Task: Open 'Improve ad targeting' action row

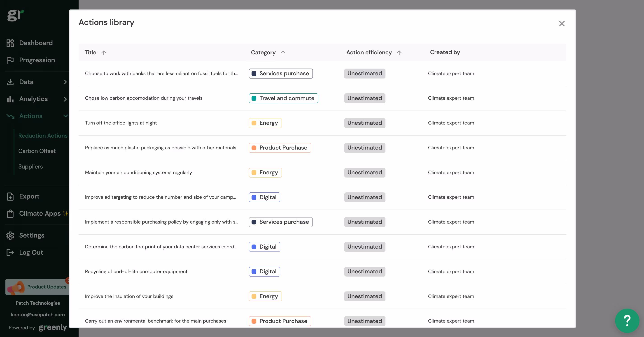Action: (x=322, y=197)
